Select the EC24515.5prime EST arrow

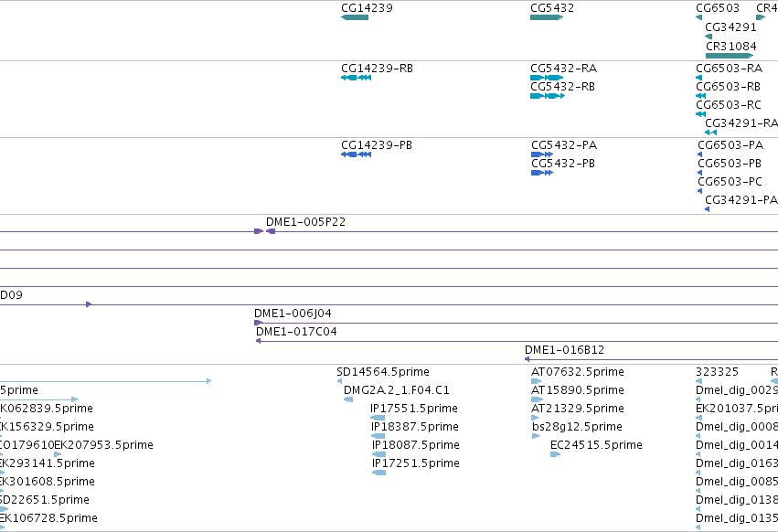pyautogui.click(x=555, y=454)
